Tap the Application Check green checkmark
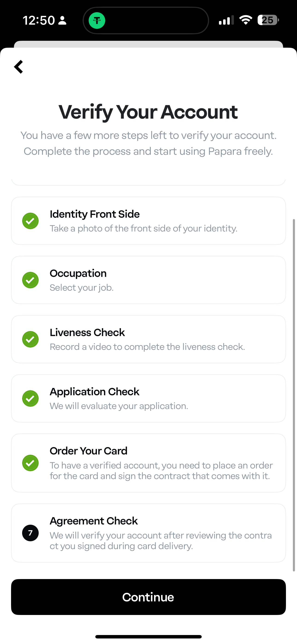Viewport: 297px width, 644px height. 30,398
